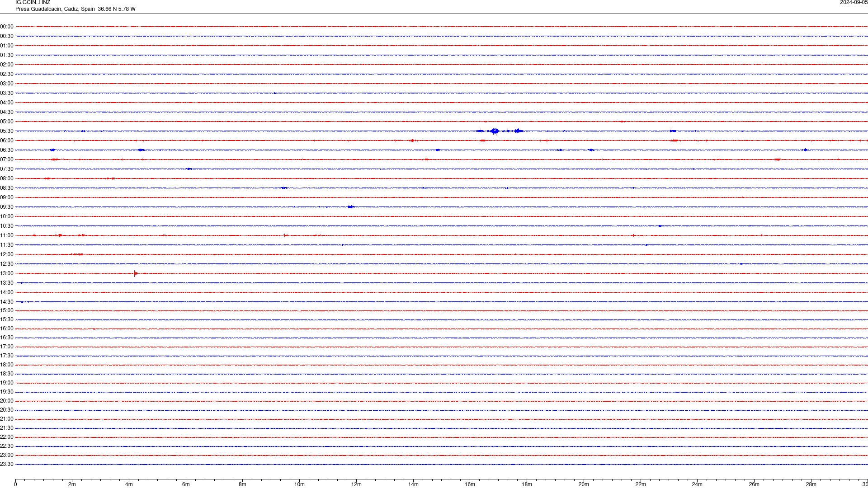Click the date label 2024-09-05
868x488 pixels.
pyautogui.click(x=854, y=3)
